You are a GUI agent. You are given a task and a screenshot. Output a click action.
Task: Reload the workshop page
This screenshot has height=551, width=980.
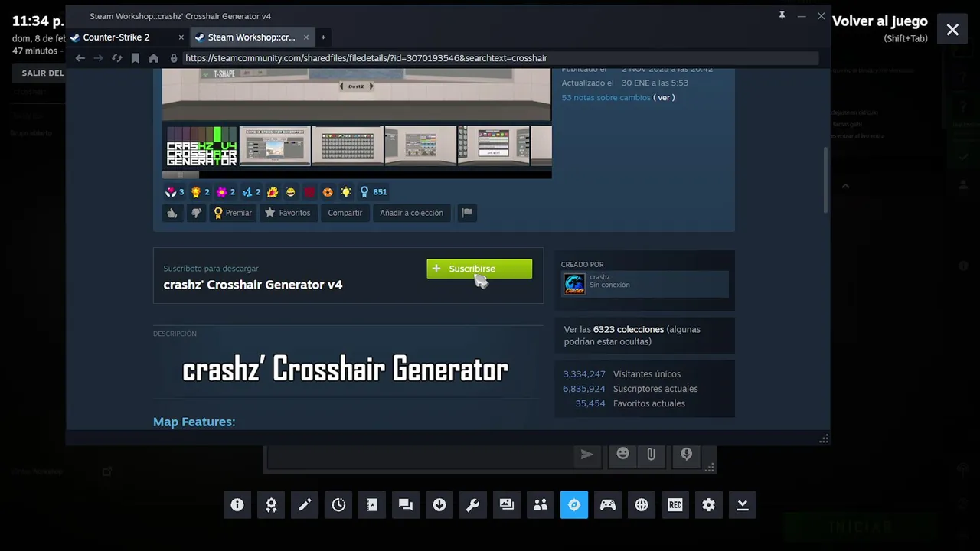(116, 58)
